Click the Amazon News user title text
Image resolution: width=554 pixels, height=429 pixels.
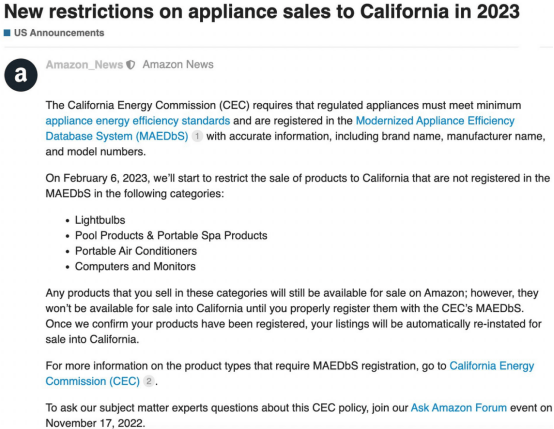pos(178,65)
